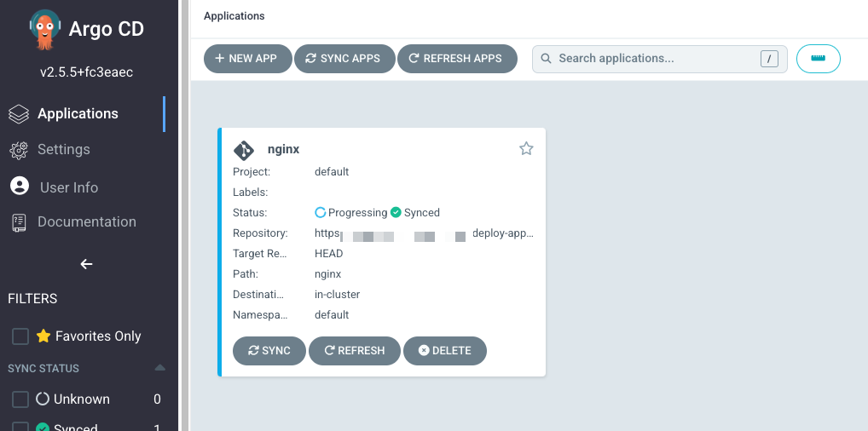Screen dimensions: 868x431
Task: Click the star icon beside Favorites Only
Action: 43,336
